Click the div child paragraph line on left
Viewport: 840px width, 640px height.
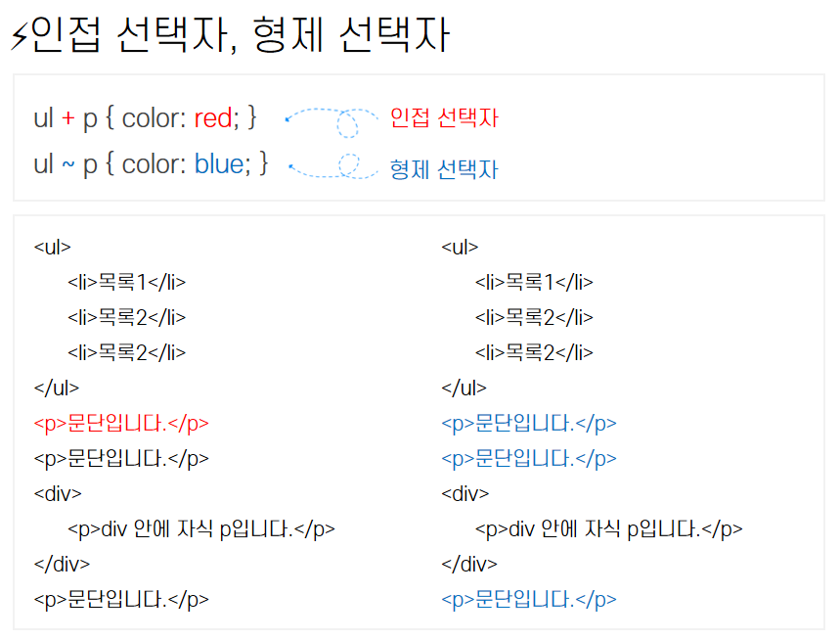(201, 529)
